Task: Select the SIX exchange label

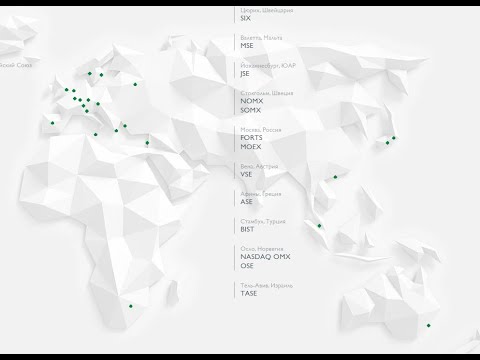Action: (245, 18)
